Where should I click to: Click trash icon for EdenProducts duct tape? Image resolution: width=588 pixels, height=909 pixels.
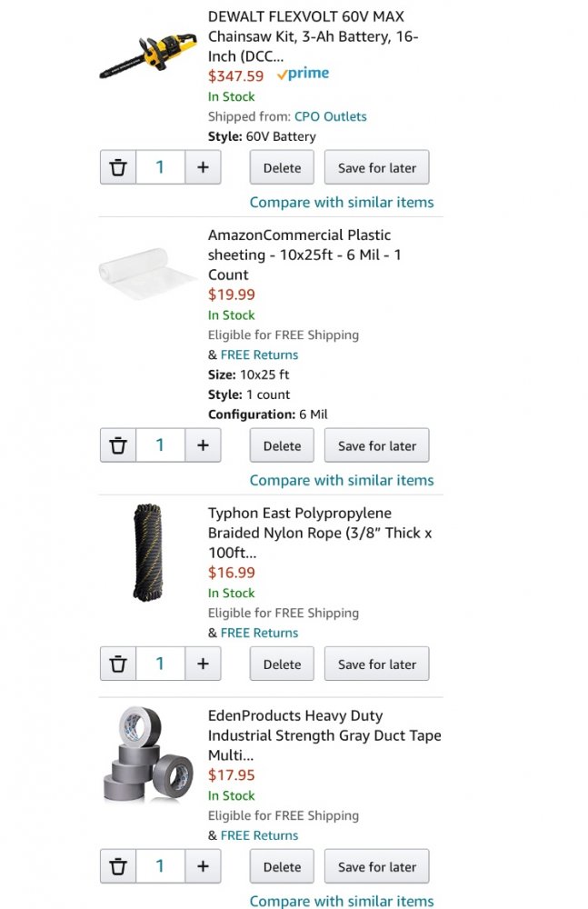point(118,866)
